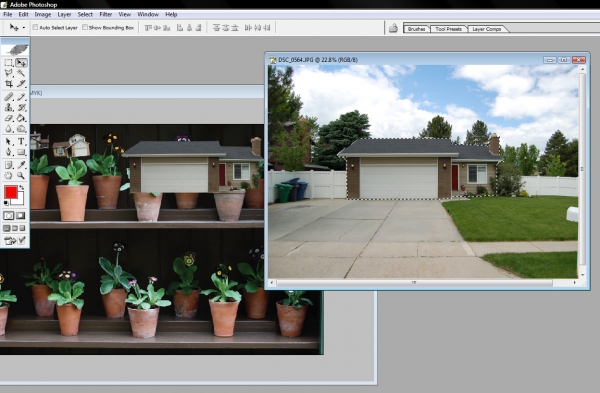Select the Path Selection arrow tool

pos(8,142)
